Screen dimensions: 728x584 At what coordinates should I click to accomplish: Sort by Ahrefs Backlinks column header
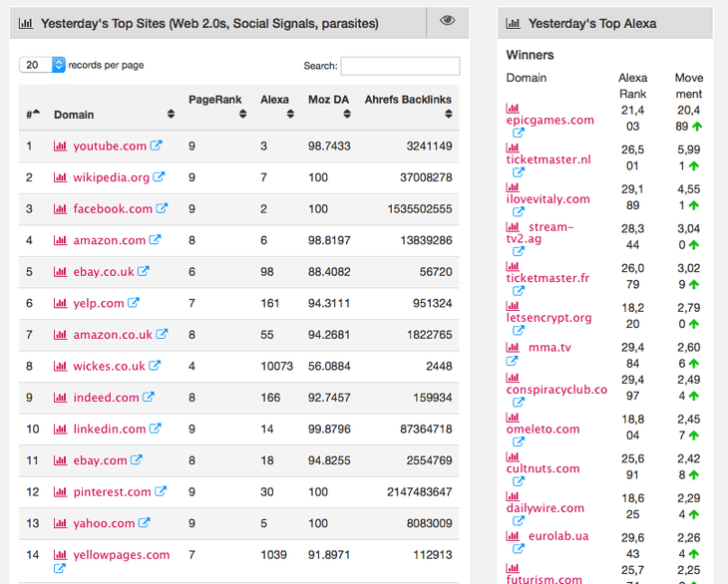[x=408, y=107]
